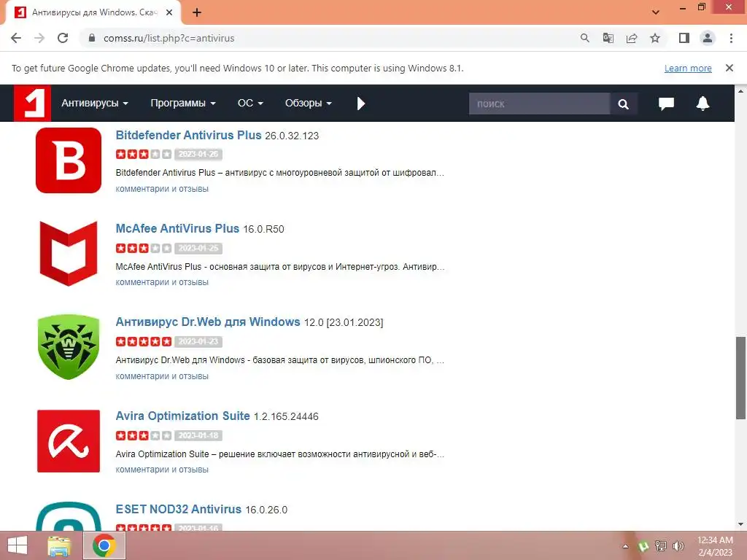Image resolution: width=747 pixels, height=560 pixels.
Task: Click the star rating for Avira
Action: (144, 435)
